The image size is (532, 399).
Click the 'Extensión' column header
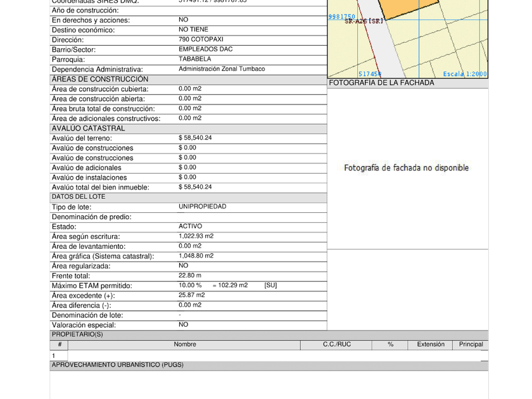(x=431, y=345)
